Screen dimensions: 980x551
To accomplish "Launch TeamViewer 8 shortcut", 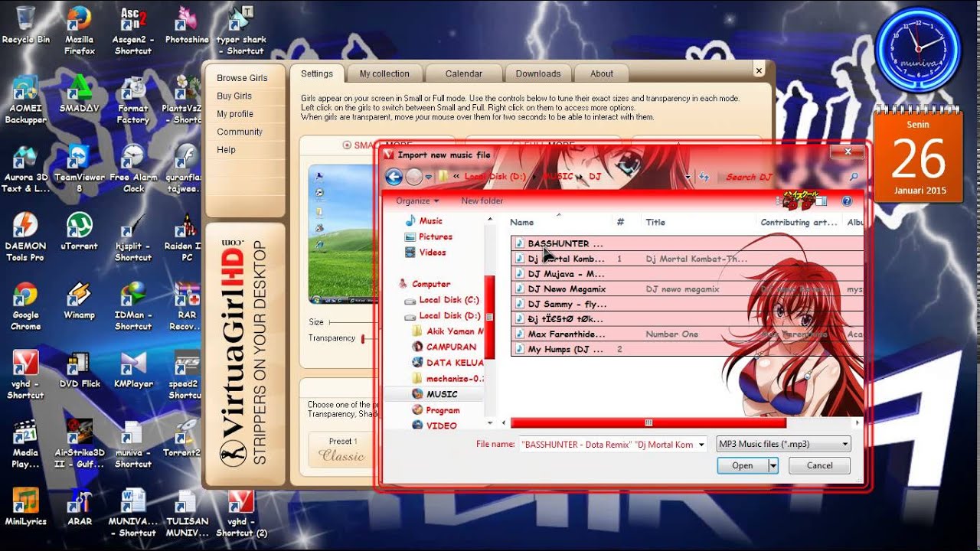I will click(80, 168).
